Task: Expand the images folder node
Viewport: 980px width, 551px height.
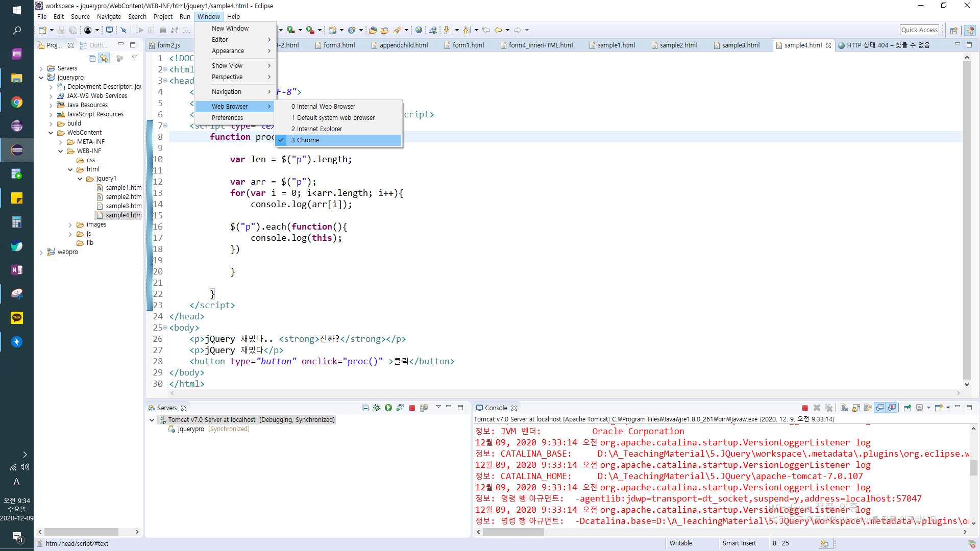Action: (x=70, y=224)
